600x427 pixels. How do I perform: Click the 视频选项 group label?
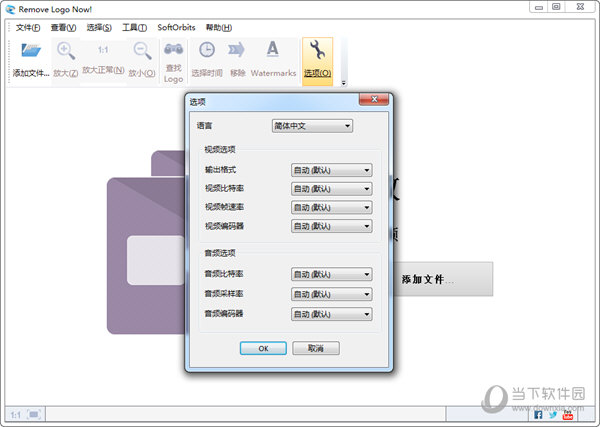click(x=220, y=150)
